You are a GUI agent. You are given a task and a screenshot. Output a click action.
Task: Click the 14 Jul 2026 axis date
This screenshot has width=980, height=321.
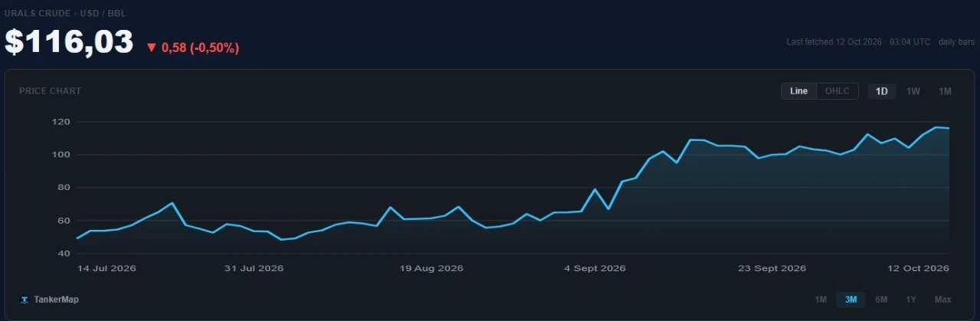point(106,268)
